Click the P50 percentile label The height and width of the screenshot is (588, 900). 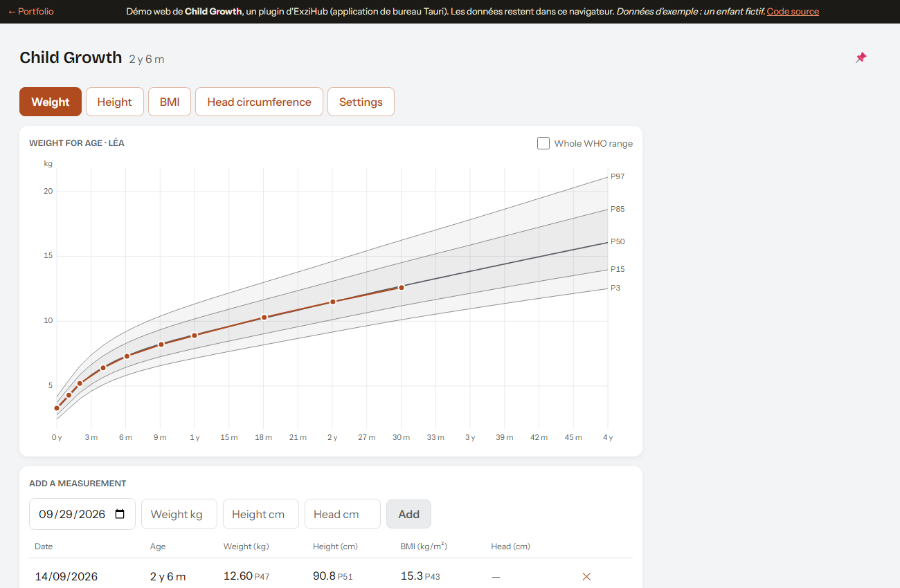click(618, 241)
